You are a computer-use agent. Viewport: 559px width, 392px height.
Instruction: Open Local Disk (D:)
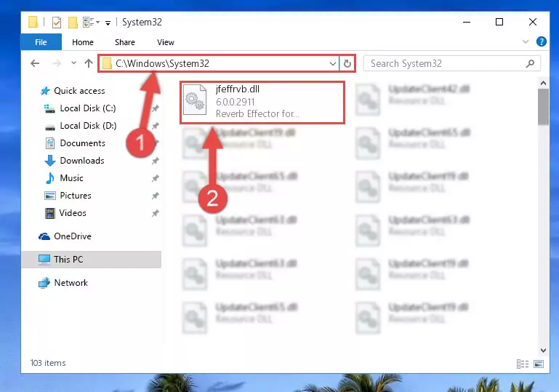tap(80, 126)
